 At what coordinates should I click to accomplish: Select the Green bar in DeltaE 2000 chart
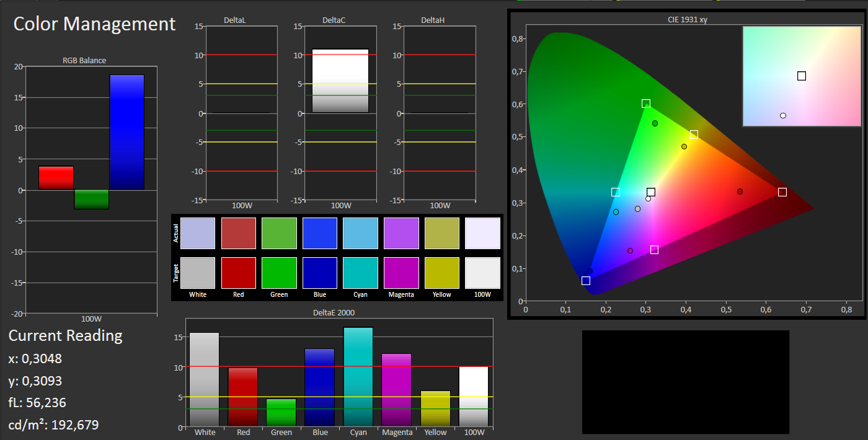[281, 413]
